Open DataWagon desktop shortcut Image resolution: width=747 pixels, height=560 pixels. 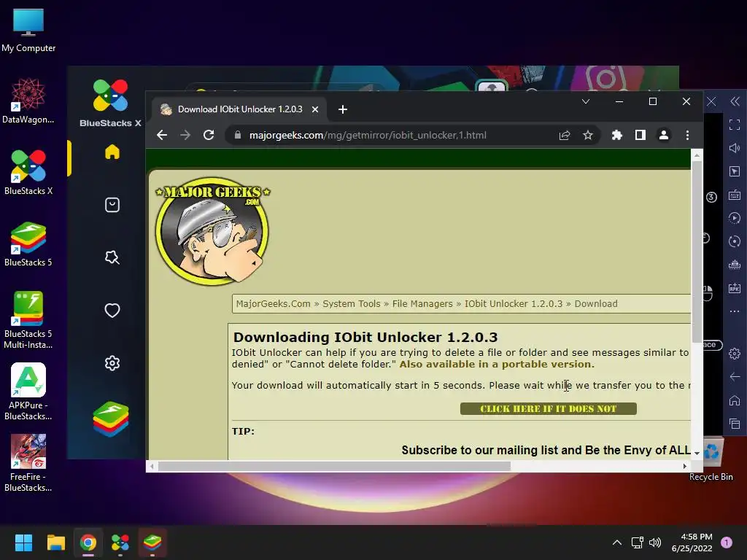coord(28,101)
